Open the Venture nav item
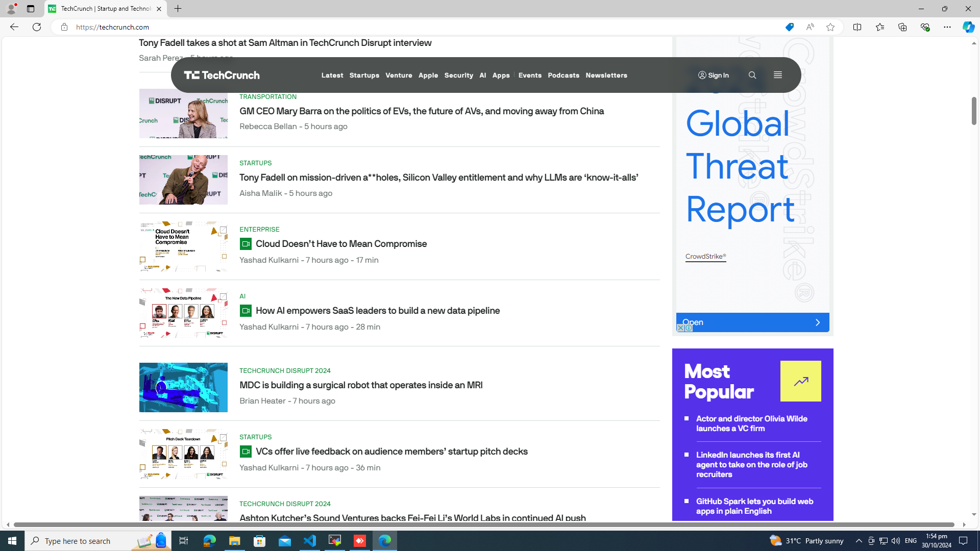Image resolution: width=980 pixels, height=551 pixels. point(399,76)
